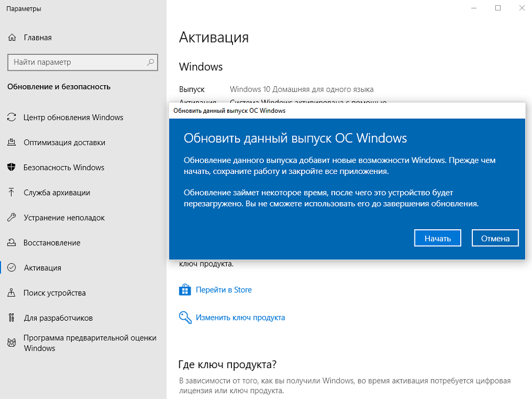Click the search magnifier icon
Screen dimensions: 532x399
[151, 62]
